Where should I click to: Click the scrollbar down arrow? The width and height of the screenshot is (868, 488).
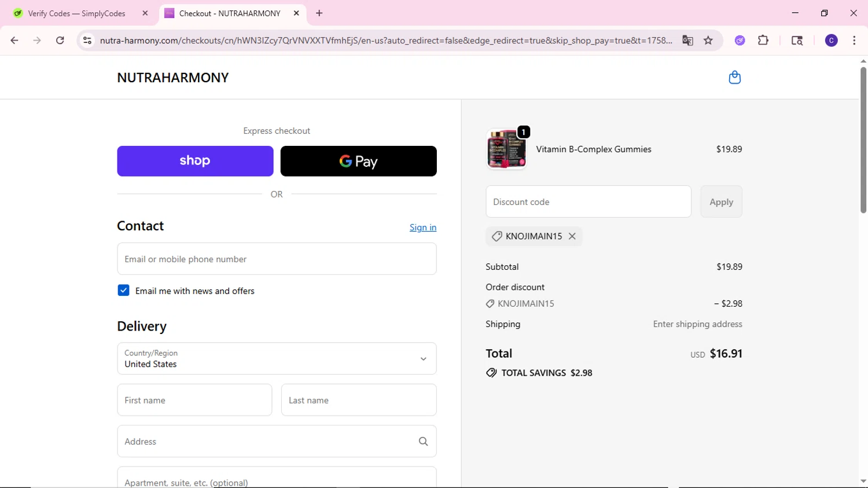[863, 481]
